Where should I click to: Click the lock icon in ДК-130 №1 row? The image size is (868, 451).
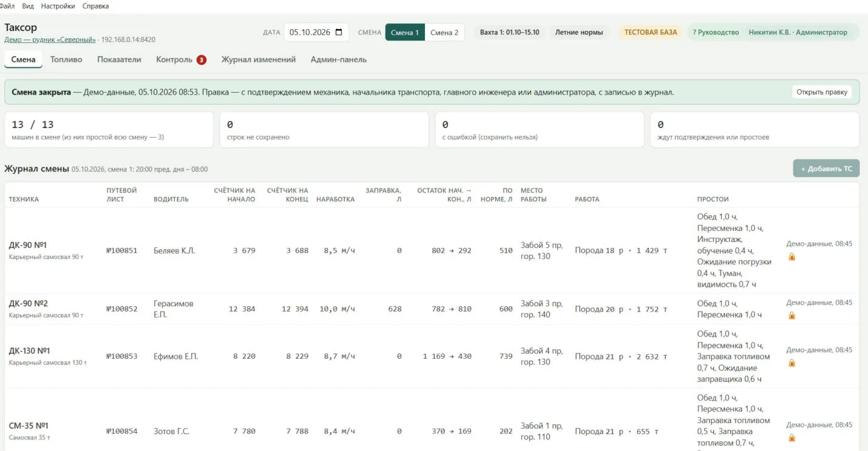pyautogui.click(x=792, y=362)
